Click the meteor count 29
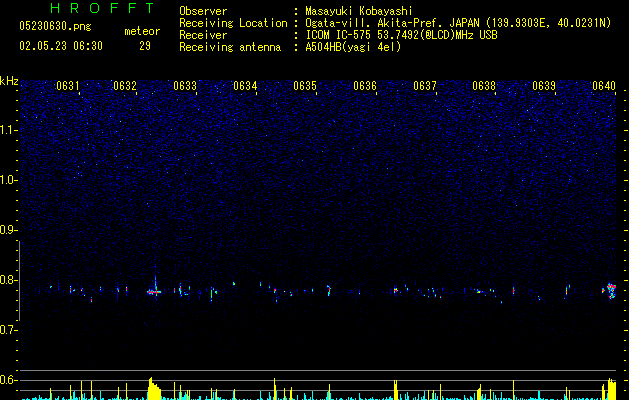The height and width of the screenshot is (400, 629). coord(145,46)
